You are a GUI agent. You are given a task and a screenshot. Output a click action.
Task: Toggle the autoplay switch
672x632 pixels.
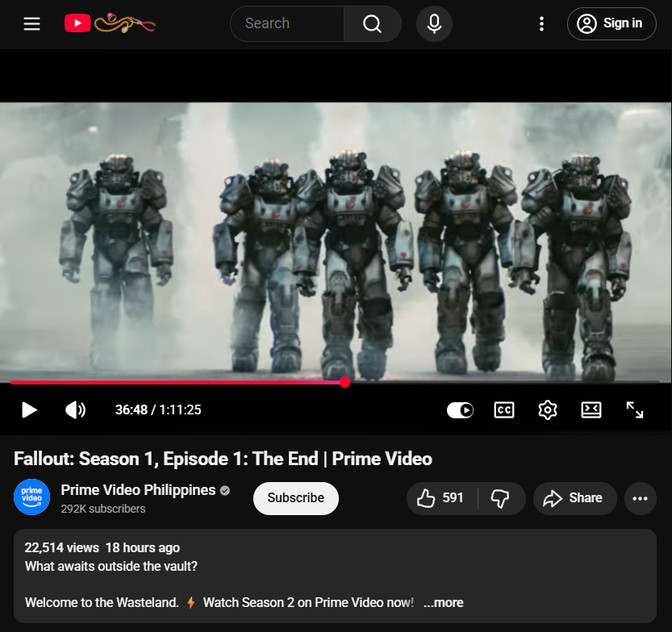click(x=460, y=410)
